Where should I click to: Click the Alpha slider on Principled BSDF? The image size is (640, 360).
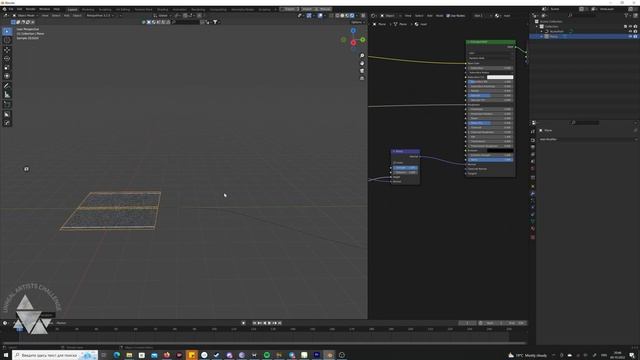490,160
